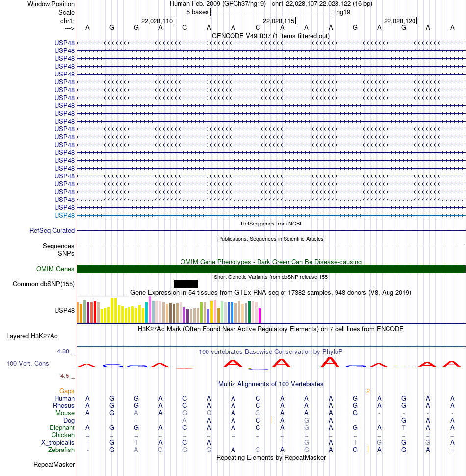This screenshot has height=476, width=466.
Task: Click the 'Sequences' track label
Action: click(58, 246)
